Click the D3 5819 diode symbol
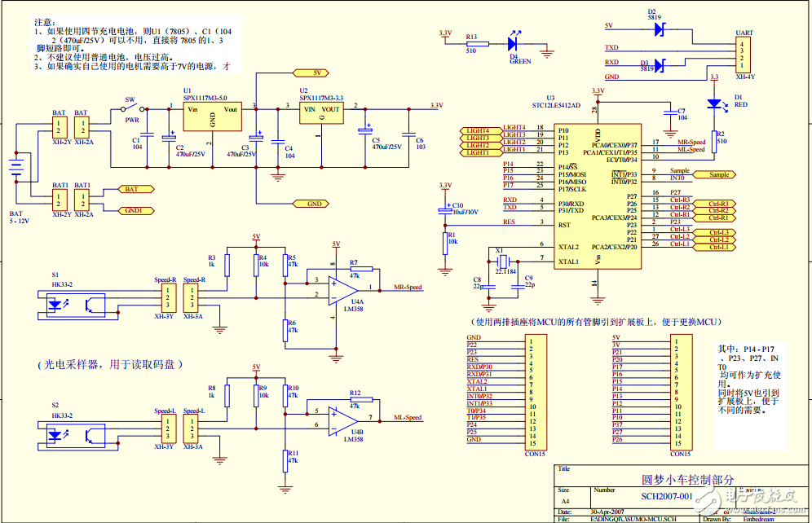812x523 pixels. tap(660, 64)
